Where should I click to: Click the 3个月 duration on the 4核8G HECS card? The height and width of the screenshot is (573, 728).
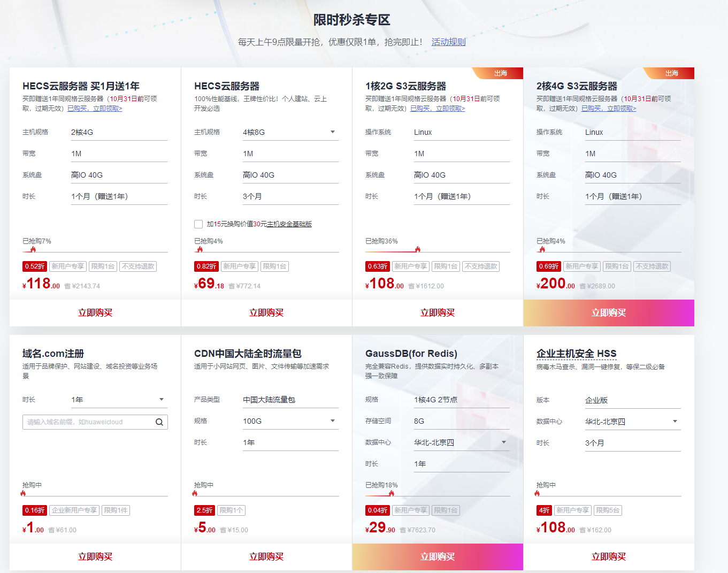coord(252,196)
